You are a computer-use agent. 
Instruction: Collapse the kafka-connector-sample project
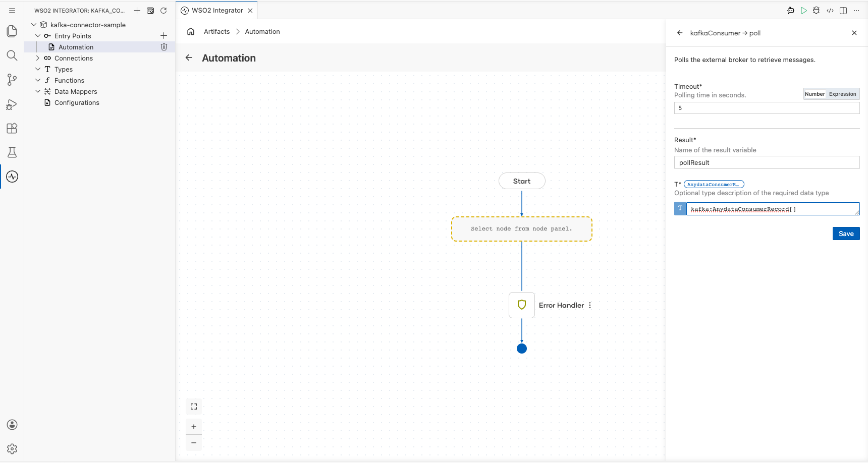(34, 25)
